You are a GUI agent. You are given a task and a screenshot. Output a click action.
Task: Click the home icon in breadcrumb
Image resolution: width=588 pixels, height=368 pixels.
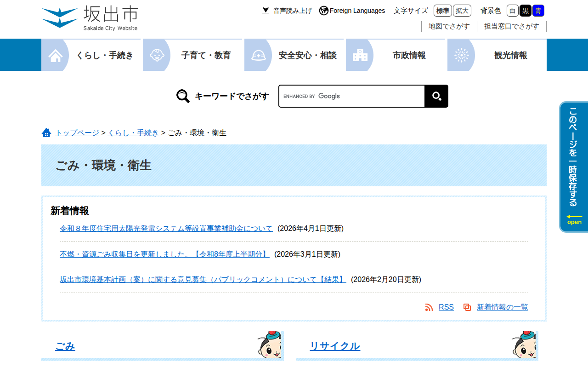click(x=46, y=133)
